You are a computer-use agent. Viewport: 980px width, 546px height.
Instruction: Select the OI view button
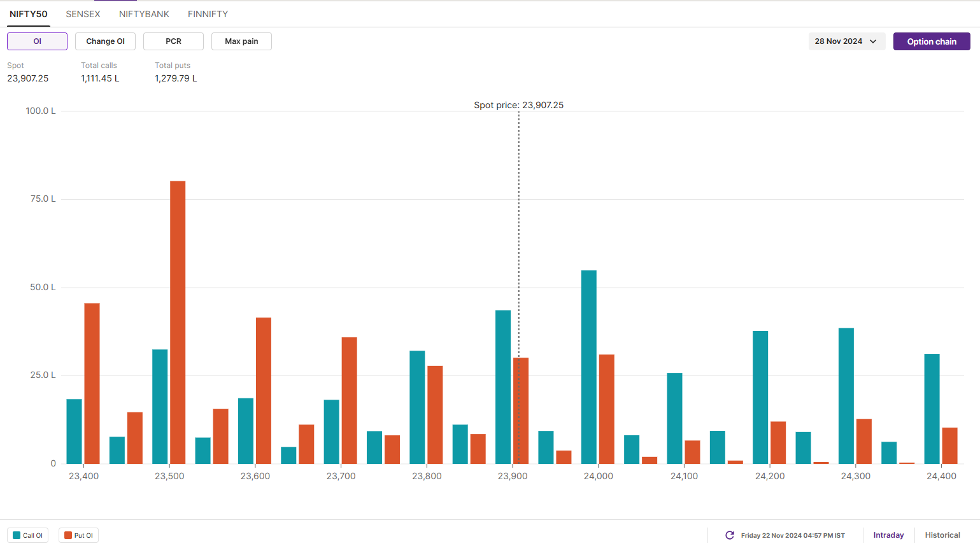(x=37, y=41)
